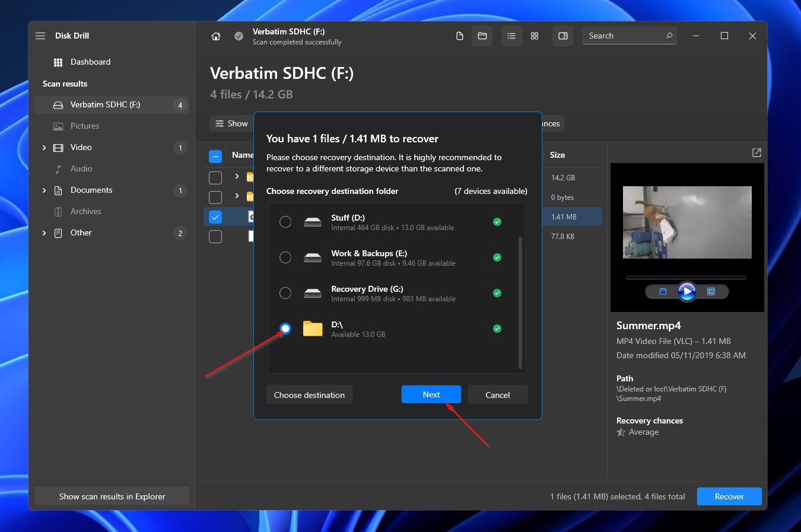Click the Work & Backups (E:) drive icon

click(x=313, y=257)
